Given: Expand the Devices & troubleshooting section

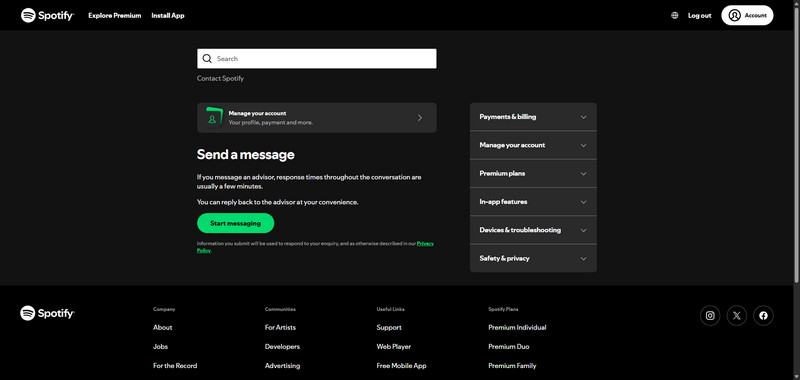Looking at the screenshot, I should tap(533, 230).
